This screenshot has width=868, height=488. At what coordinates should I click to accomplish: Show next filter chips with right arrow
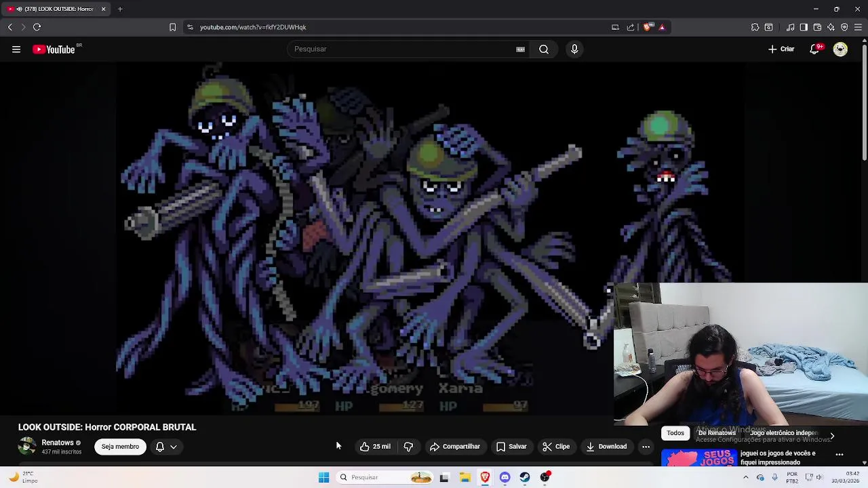click(832, 436)
